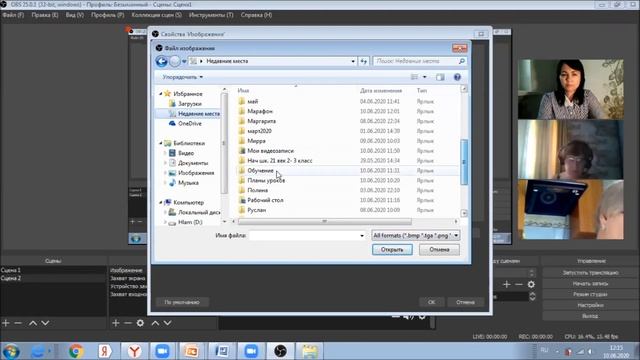The height and width of the screenshot is (360, 640).
Task: Open the Профиль (P) menu
Action: point(107,15)
